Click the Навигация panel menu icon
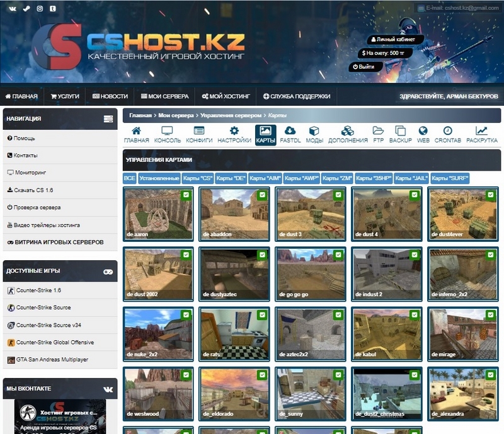 pos(108,119)
